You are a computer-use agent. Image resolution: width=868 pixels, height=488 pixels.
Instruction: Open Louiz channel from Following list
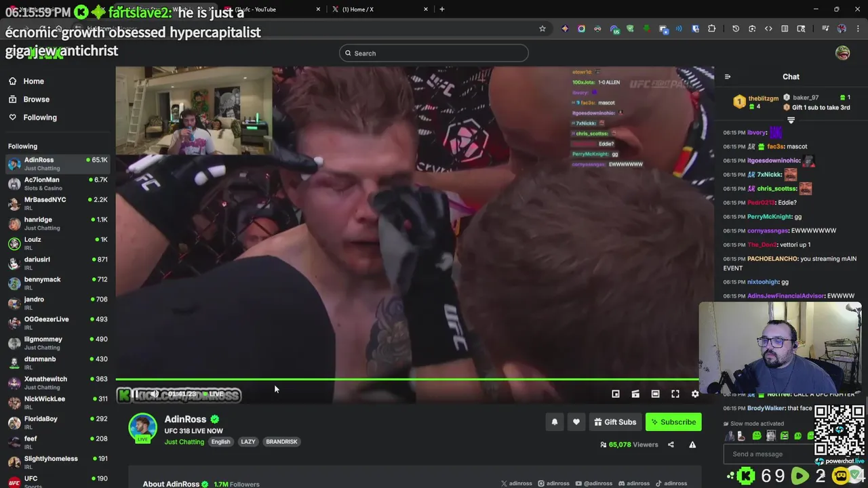pos(58,243)
